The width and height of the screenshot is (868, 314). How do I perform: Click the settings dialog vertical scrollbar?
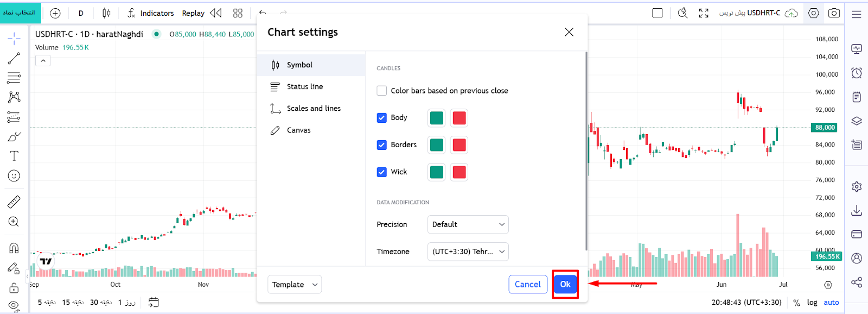pos(586,151)
